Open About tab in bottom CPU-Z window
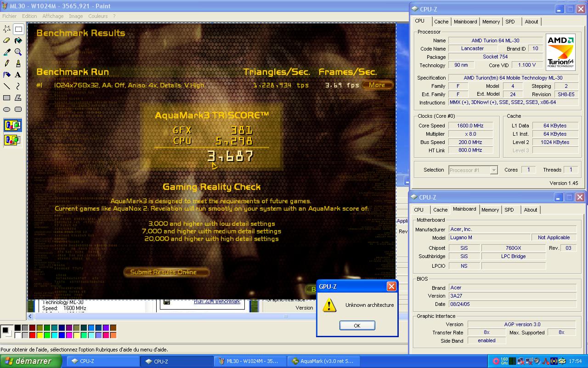The height and width of the screenshot is (368, 588). tap(531, 210)
